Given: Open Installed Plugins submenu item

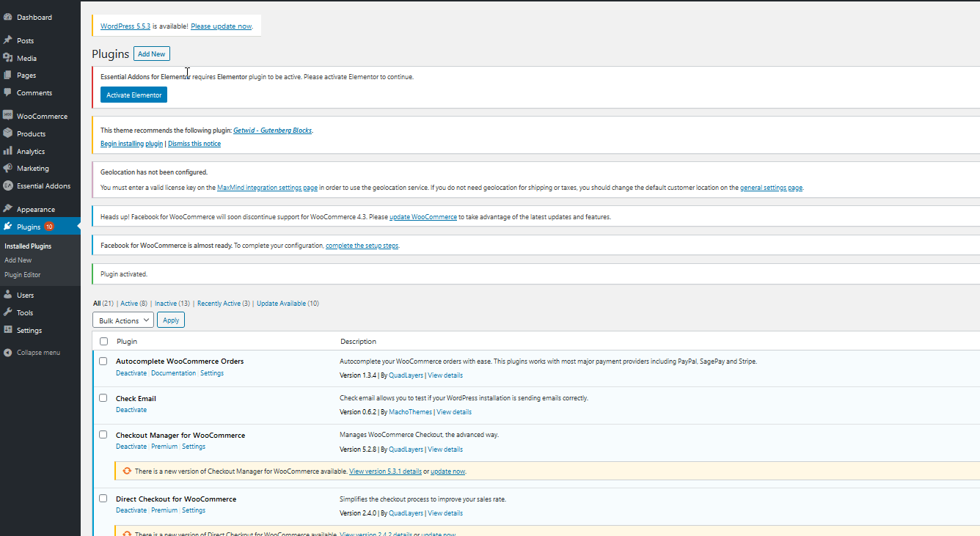Looking at the screenshot, I should pos(28,246).
